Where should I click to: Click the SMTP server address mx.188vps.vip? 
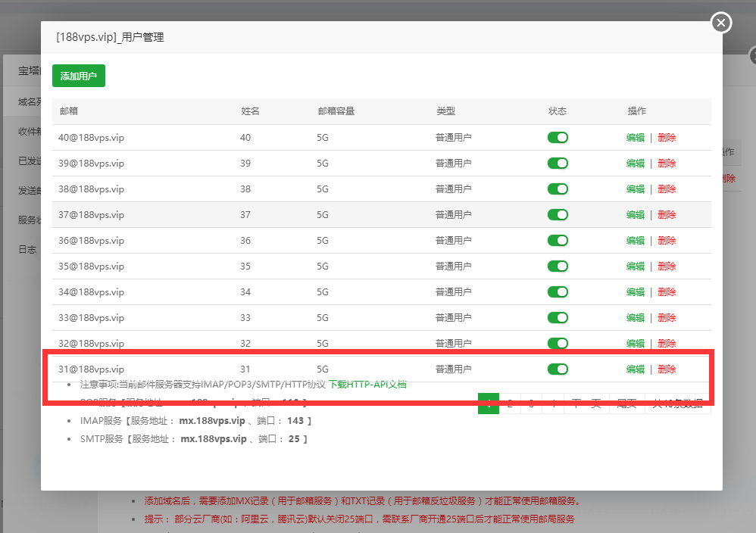[x=214, y=439]
